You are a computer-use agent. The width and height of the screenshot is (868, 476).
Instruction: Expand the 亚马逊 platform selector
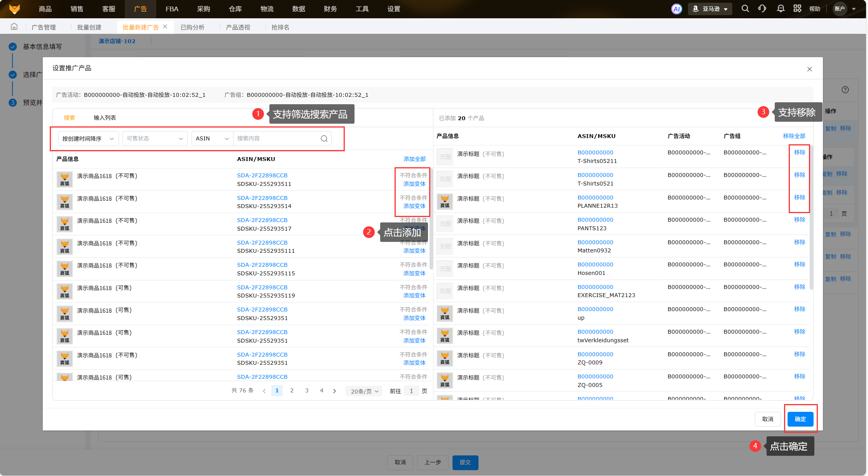710,9
